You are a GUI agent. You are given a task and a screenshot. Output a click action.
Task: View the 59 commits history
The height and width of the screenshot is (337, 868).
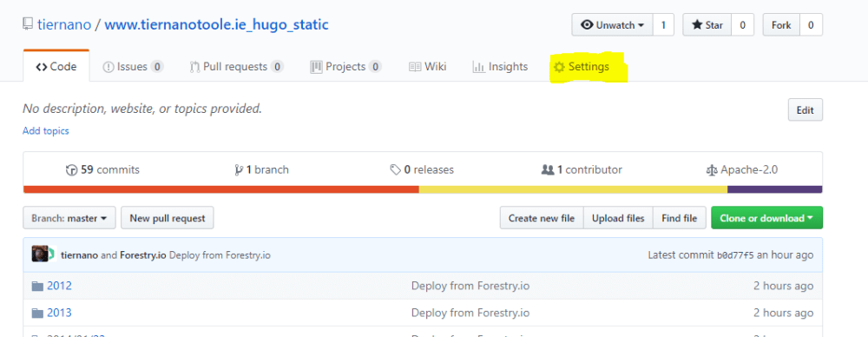pyautogui.click(x=102, y=169)
